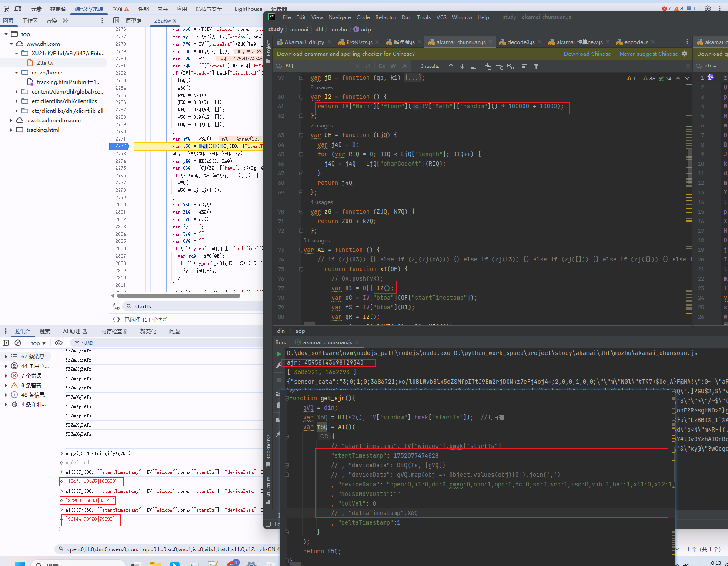The height and width of the screenshot is (566, 728).
Task: Expand the inspection widget chevron in PyCharm editor
Action: (x=687, y=78)
